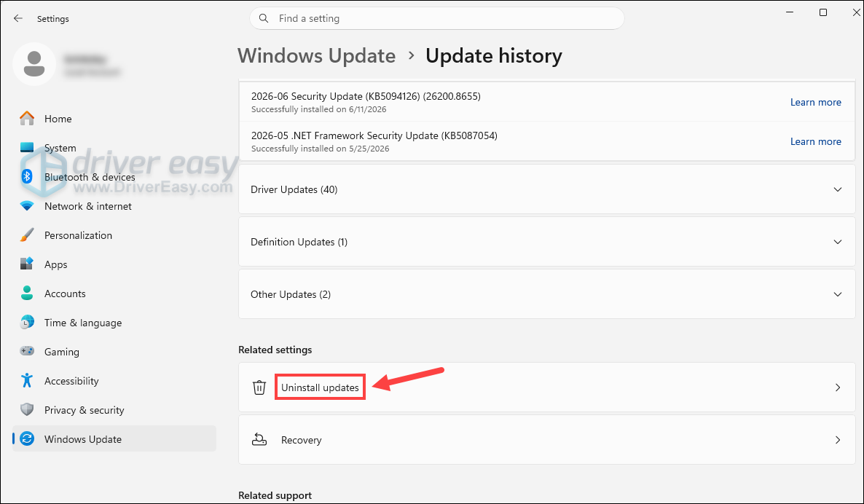Click the Find a setting search box
This screenshot has width=864, height=504.
tap(436, 18)
